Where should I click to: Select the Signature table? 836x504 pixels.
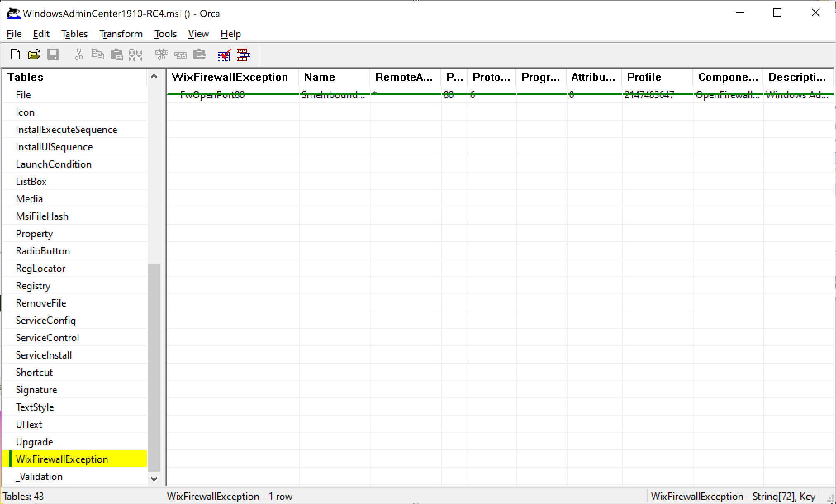(75, 390)
